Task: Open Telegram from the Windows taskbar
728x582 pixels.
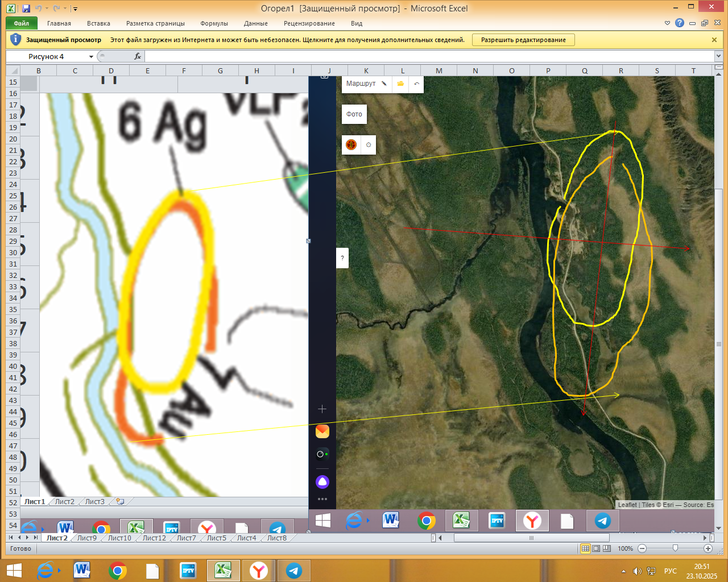Action: pos(294,570)
